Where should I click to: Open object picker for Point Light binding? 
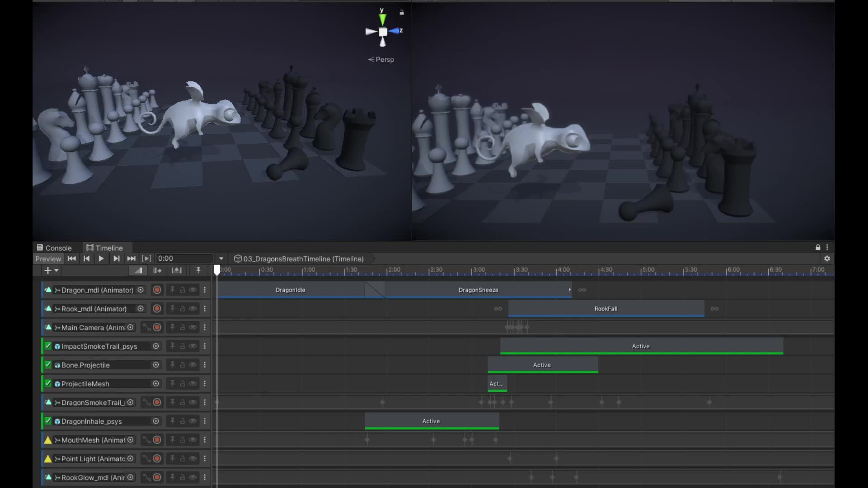[130, 458]
